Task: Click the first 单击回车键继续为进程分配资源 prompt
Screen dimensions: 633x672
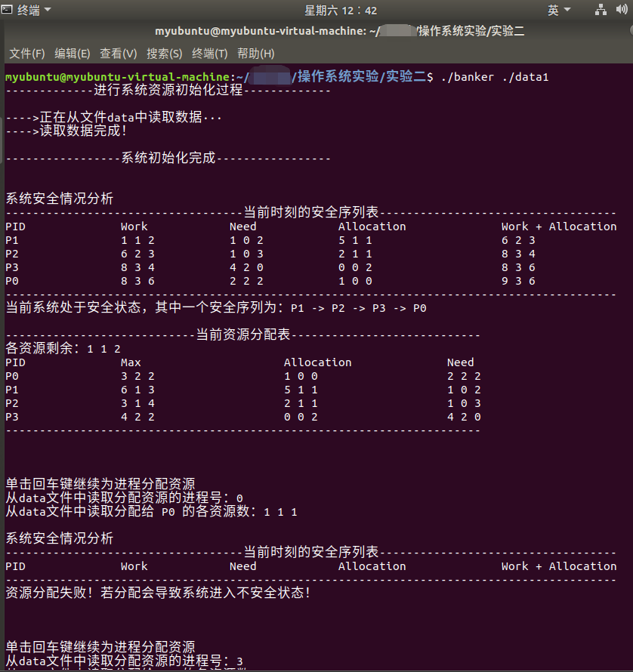Action: (x=100, y=484)
